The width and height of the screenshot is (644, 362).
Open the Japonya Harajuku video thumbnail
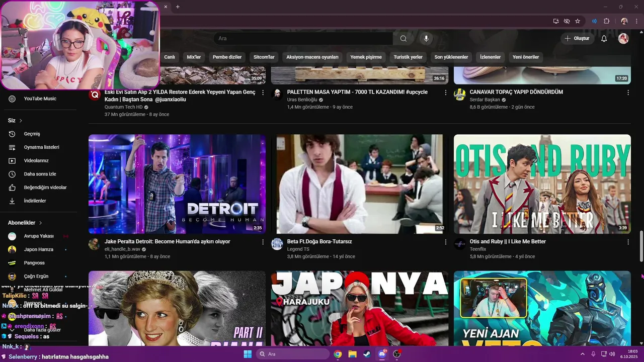pyautogui.click(x=360, y=308)
